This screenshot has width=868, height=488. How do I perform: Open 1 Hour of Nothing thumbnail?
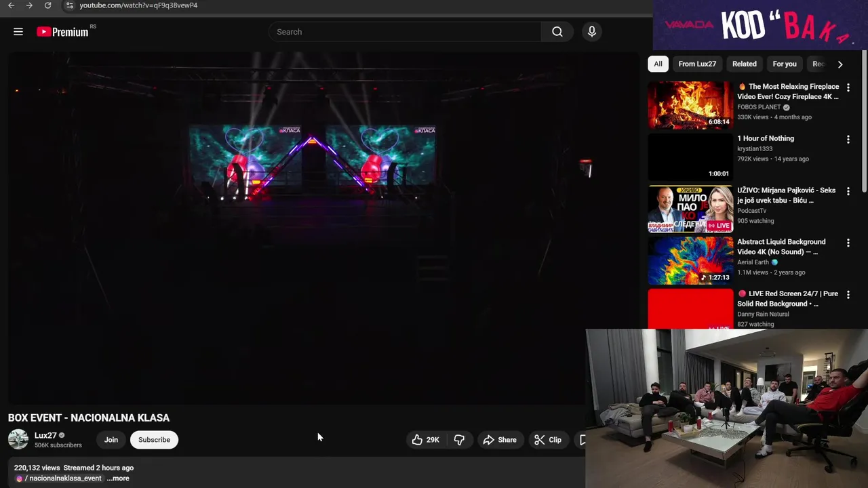point(690,157)
